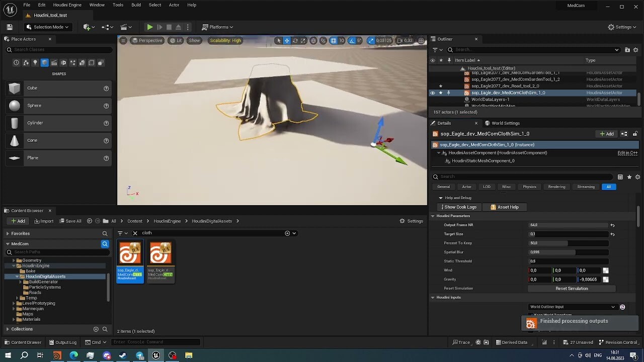Toggle visibility of sop_Eagle_dev_MedComClothSim_1_0
The height and width of the screenshot is (362, 644).
[432, 93]
